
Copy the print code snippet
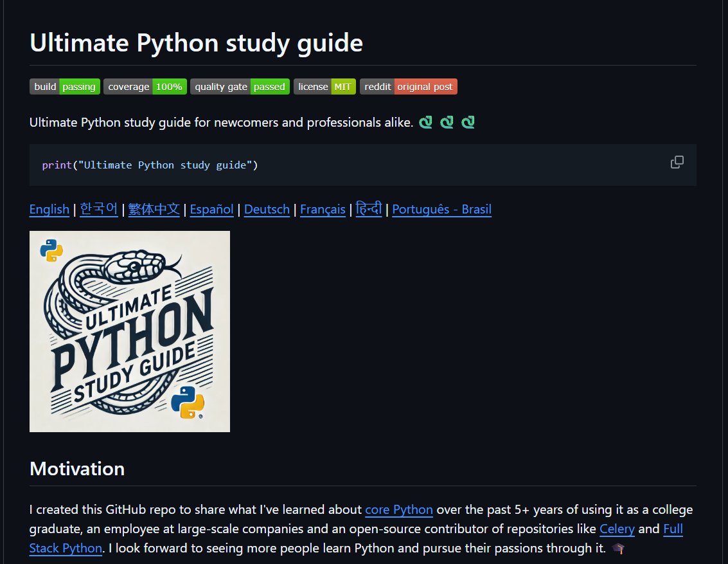pos(677,162)
